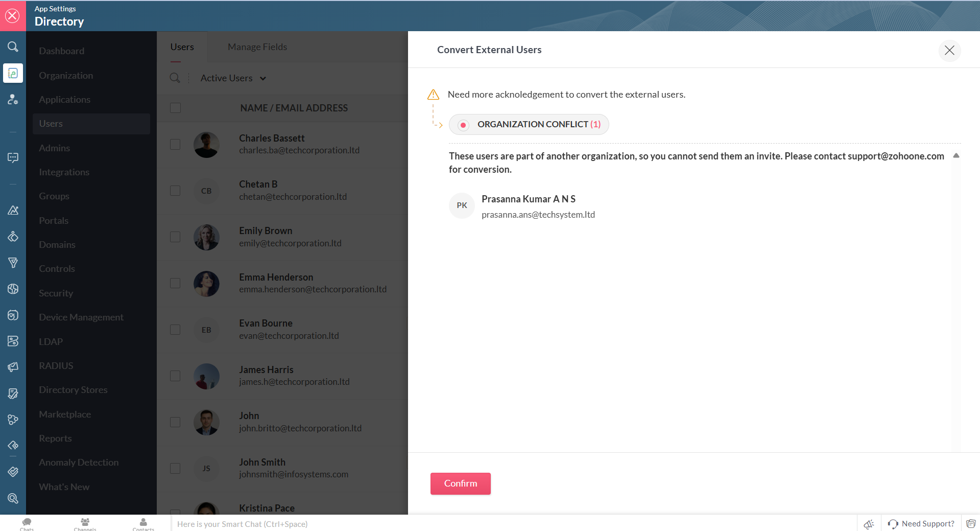Open the Directory app icon in rail
This screenshot has width=980, height=531.
[13, 73]
